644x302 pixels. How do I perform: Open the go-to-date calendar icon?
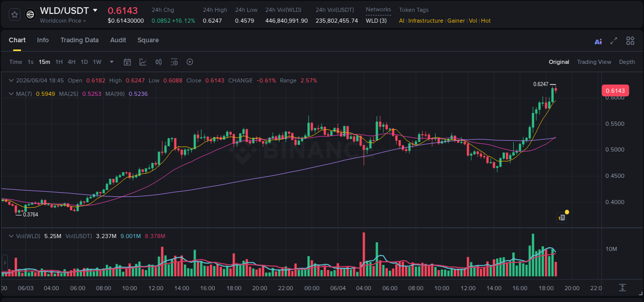[127, 62]
